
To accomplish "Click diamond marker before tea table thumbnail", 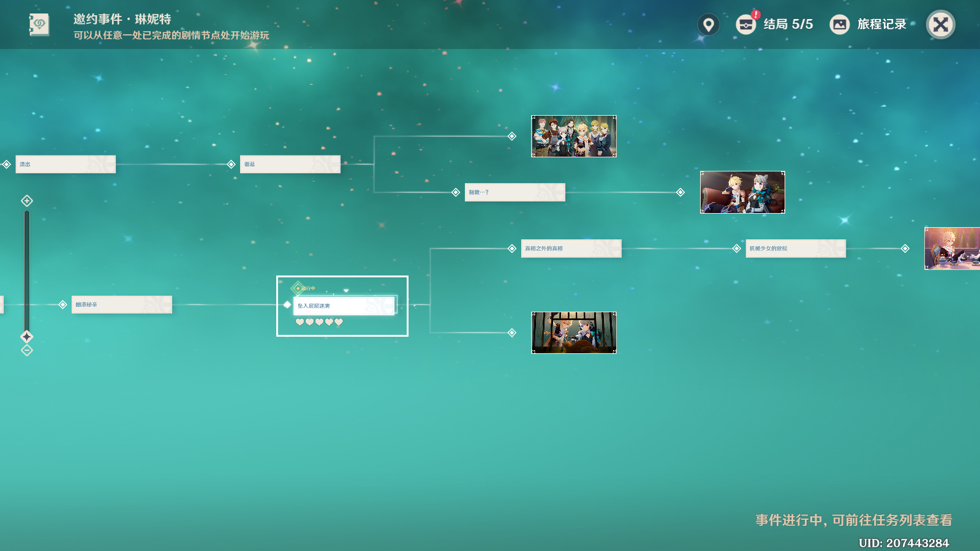I will point(905,249).
